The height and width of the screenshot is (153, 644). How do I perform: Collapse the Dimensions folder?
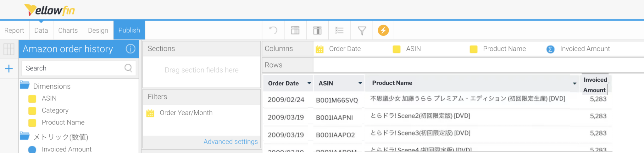point(25,85)
